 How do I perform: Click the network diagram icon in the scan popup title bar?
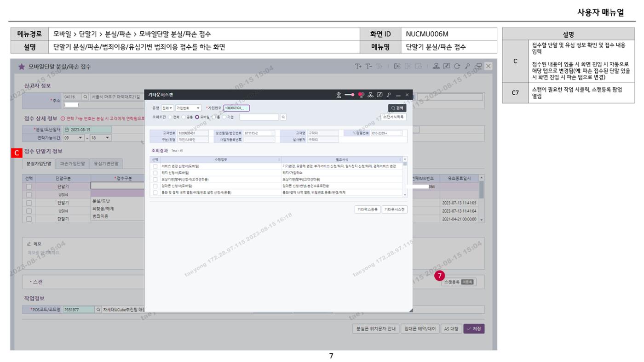click(x=370, y=94)
